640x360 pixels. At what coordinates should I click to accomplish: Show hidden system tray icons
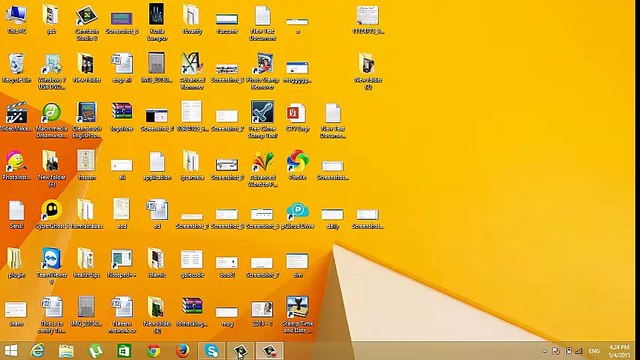(x=544, y=351)
